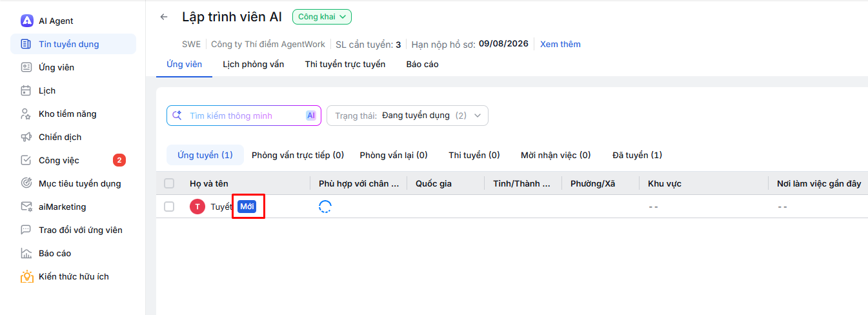This screenshot has width=868, height=315.
Task: Click the Kiến thức hữu ích lightbulb icon
Action: tap(26, 276)
